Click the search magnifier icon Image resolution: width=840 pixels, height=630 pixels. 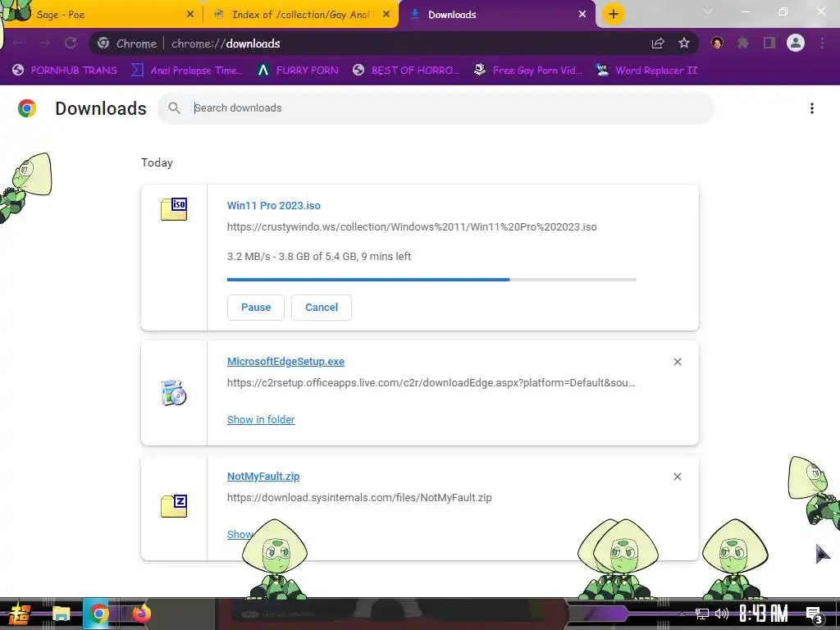174,108
